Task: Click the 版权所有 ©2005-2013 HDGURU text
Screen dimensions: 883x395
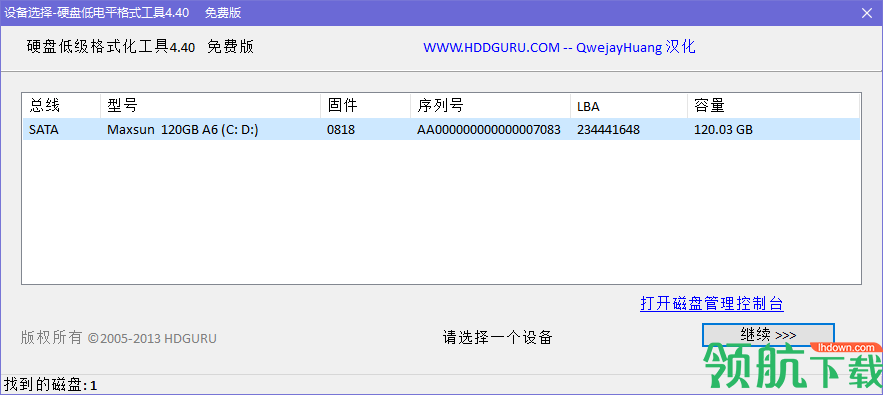Action: pyautogui.click(x=118, y=338)
